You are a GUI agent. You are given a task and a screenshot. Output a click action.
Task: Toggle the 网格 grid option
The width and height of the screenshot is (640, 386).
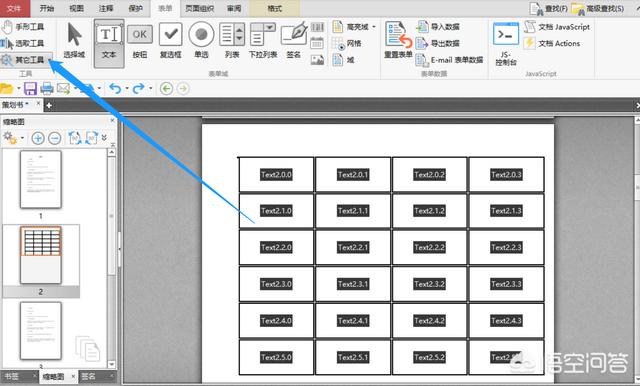coord(347,43)
